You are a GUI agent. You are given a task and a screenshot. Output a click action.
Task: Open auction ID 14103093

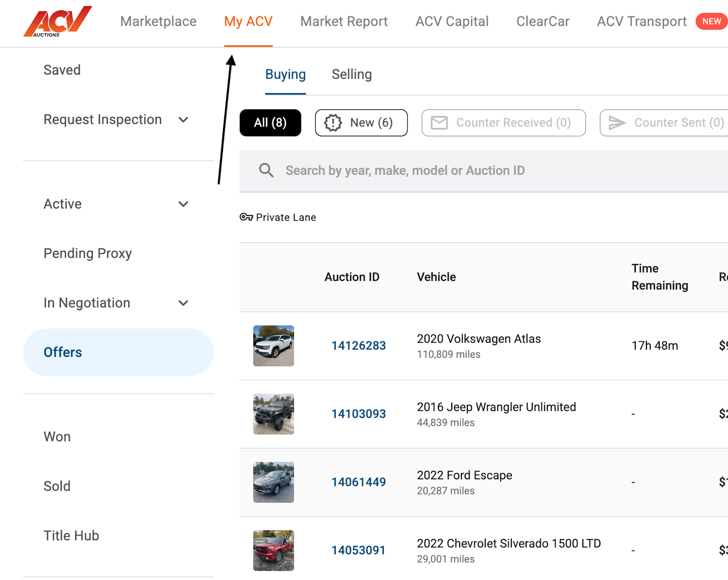pyautogui.click(x=359, y=414)
